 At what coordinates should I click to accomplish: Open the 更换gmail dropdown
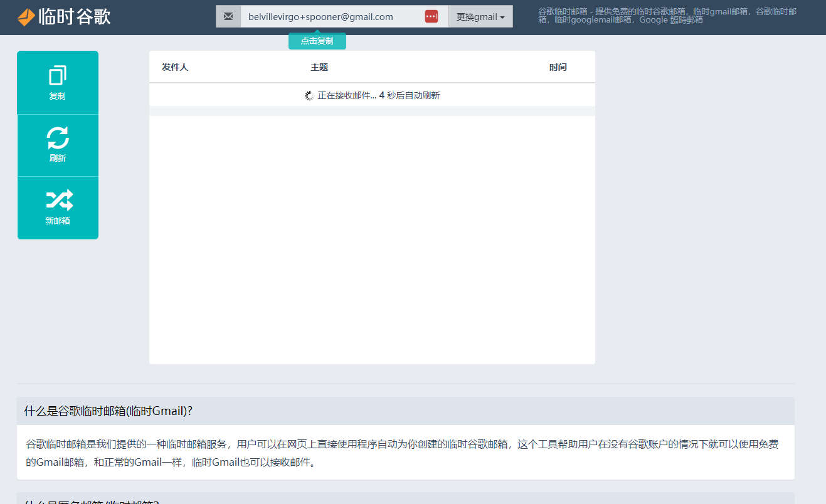(480, 17)
